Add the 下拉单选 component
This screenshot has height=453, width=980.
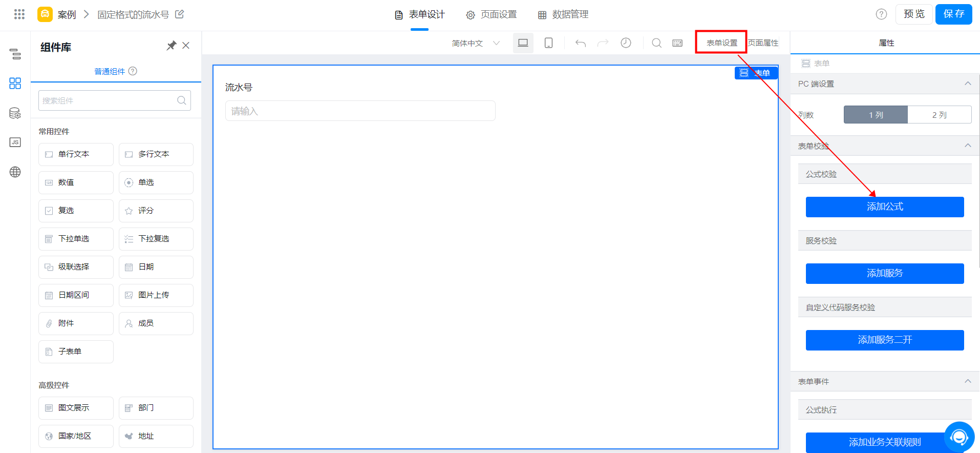coord(76,239)
